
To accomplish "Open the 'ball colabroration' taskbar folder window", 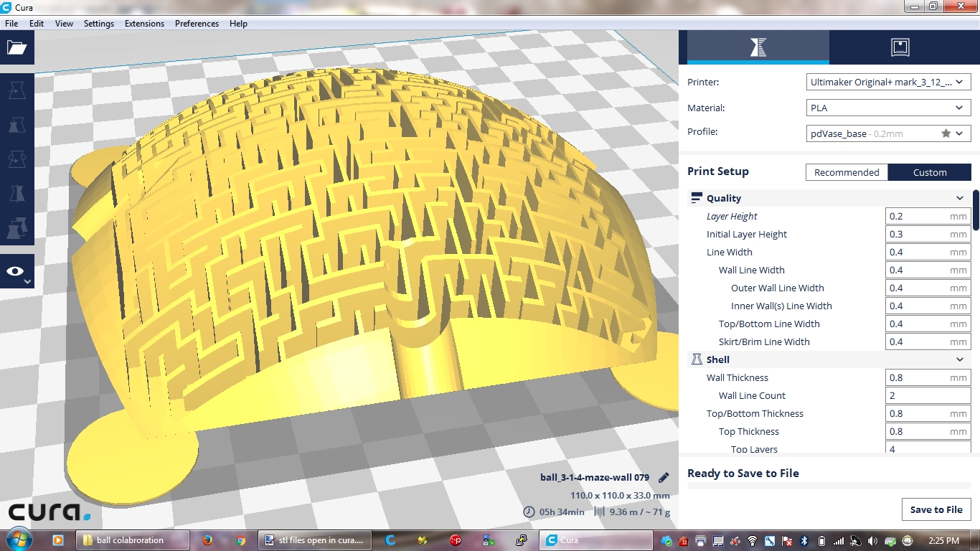I will point(133,540).
